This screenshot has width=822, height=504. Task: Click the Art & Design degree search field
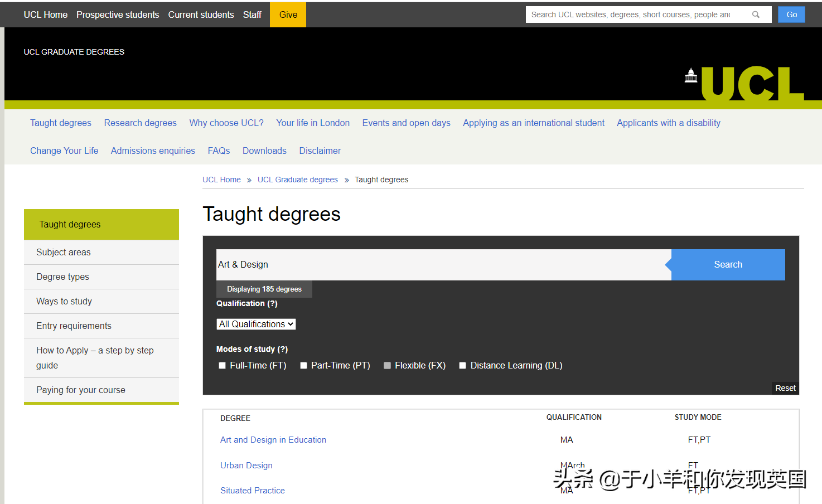coord(443,265)
